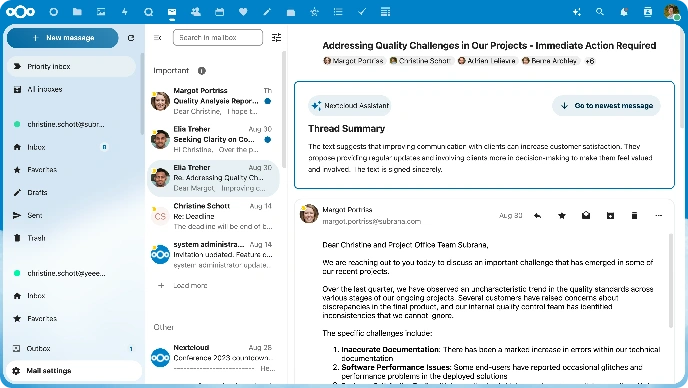Click the Adrien Lelievre recipient chip

[x=487, y=61]
